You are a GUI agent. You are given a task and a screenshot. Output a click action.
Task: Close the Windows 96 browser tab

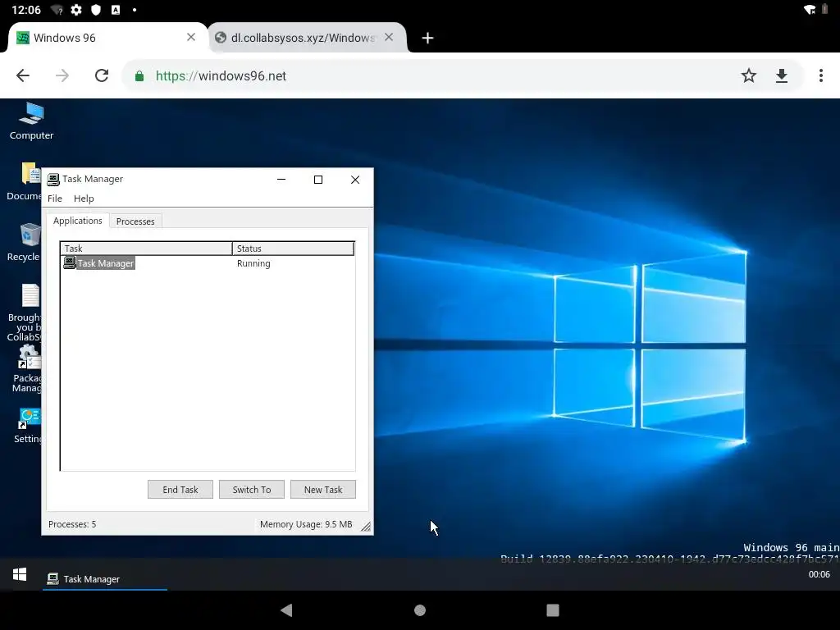click(x=190, y=37)
